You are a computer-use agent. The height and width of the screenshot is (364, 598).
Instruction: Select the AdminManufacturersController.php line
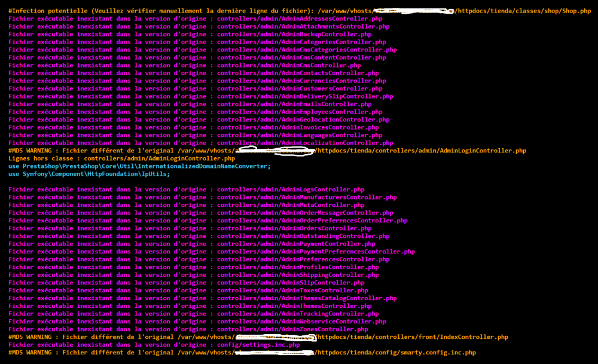click(203, 197)
